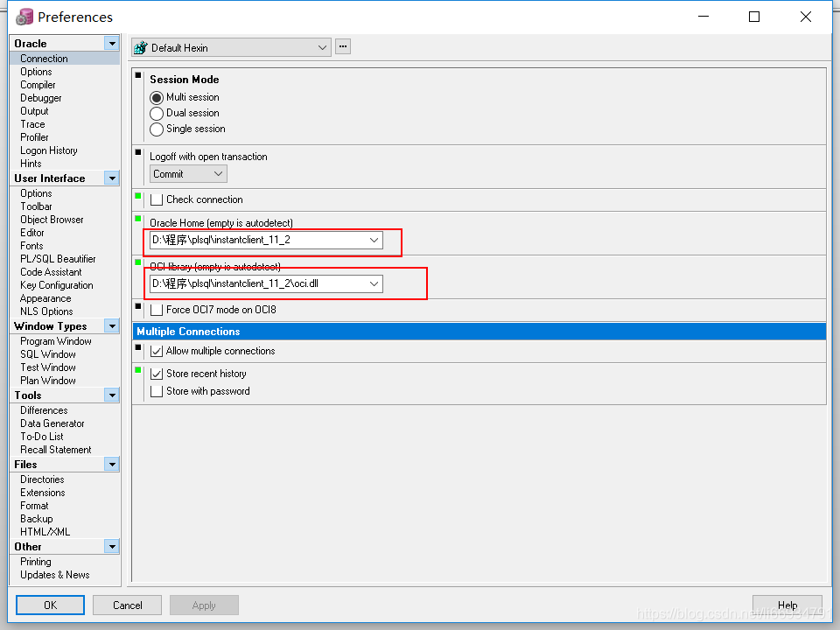Image resolution: width=840 pixels, height=630 pixels.
Task: Select Multi session radio button
Action: point(157,98)
